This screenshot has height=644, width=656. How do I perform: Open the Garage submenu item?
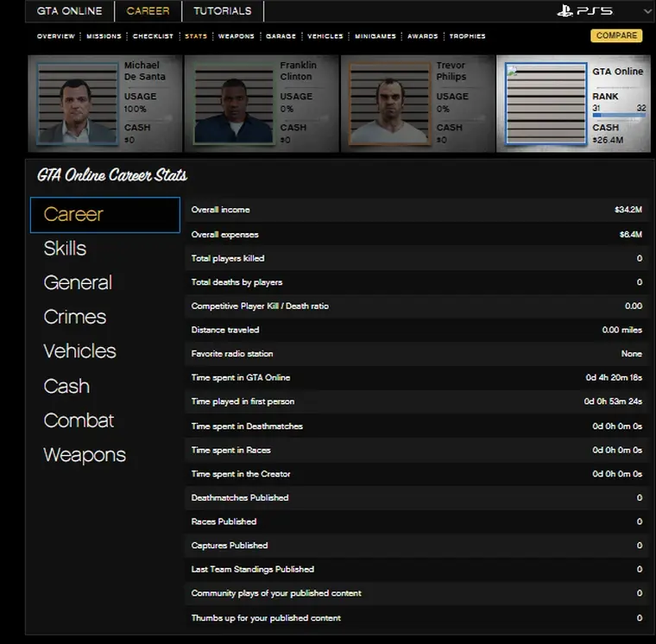tap(281, 36)
